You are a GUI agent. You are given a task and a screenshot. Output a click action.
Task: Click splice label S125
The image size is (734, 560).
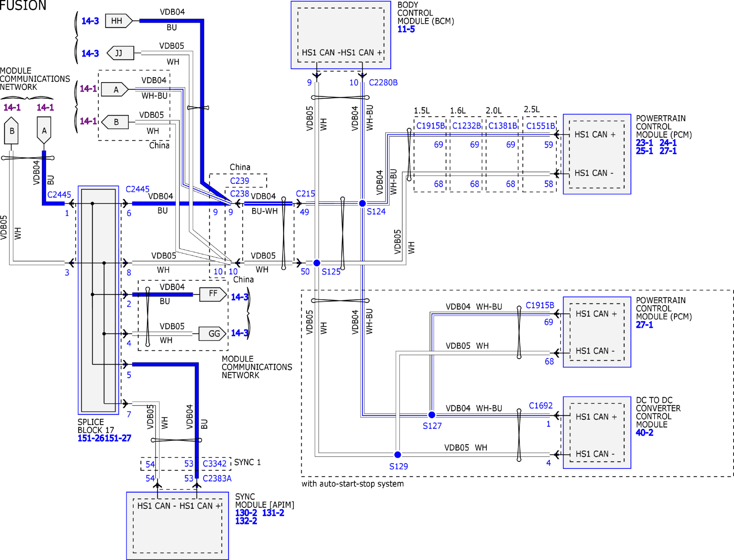click(331, 272)
